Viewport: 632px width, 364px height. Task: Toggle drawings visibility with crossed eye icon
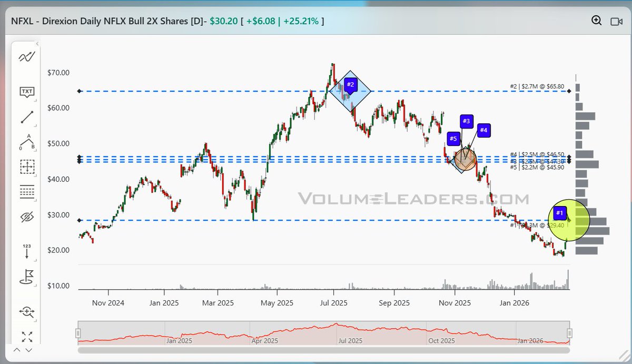27,217
